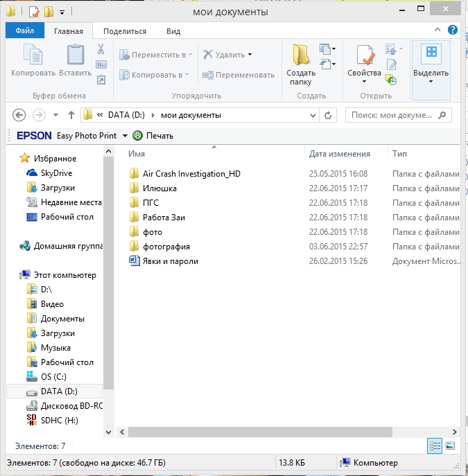Switch to large thumbnails view in status bar

coord(450,446)
